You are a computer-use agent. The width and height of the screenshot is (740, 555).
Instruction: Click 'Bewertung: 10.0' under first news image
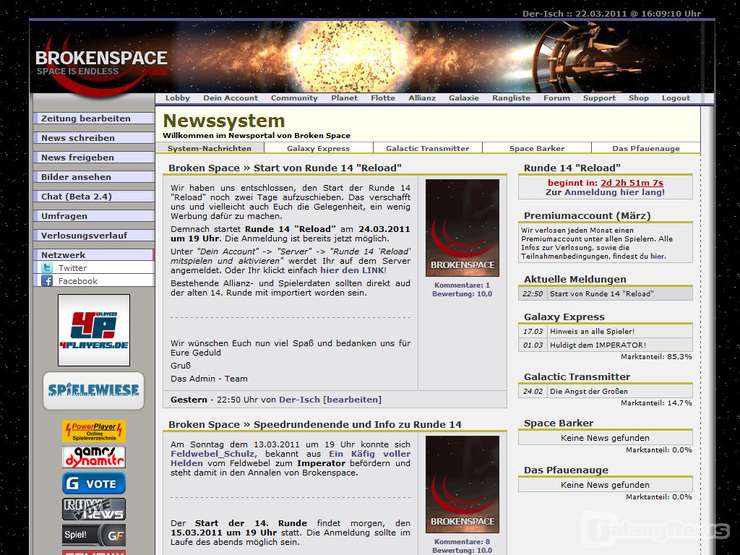click(462, 294)
